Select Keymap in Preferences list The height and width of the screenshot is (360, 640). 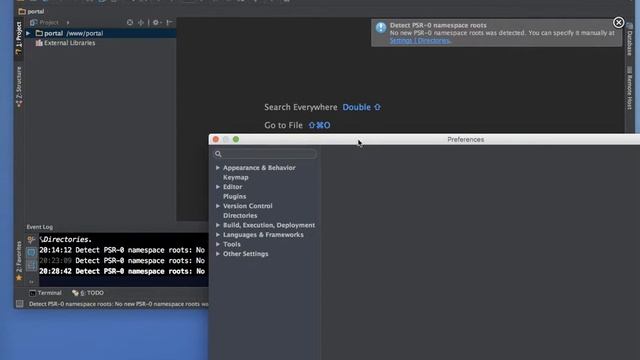click(x=236, y=177)
